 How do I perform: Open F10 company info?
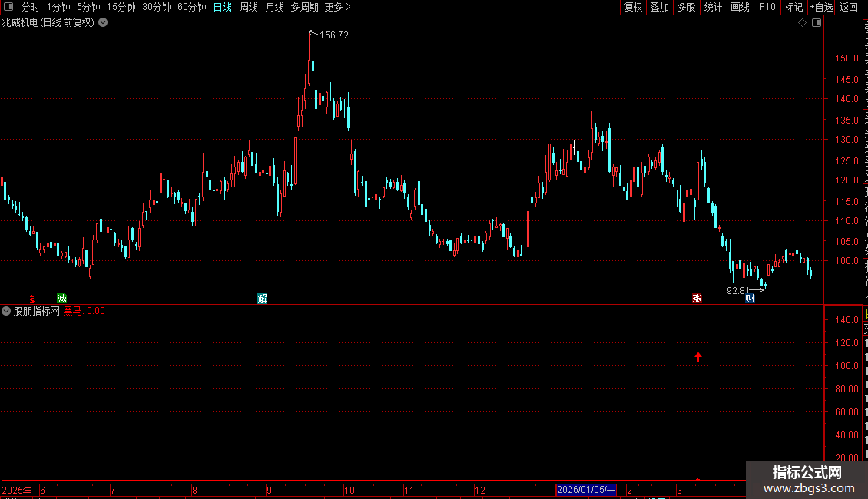click(x=767, y=7)
